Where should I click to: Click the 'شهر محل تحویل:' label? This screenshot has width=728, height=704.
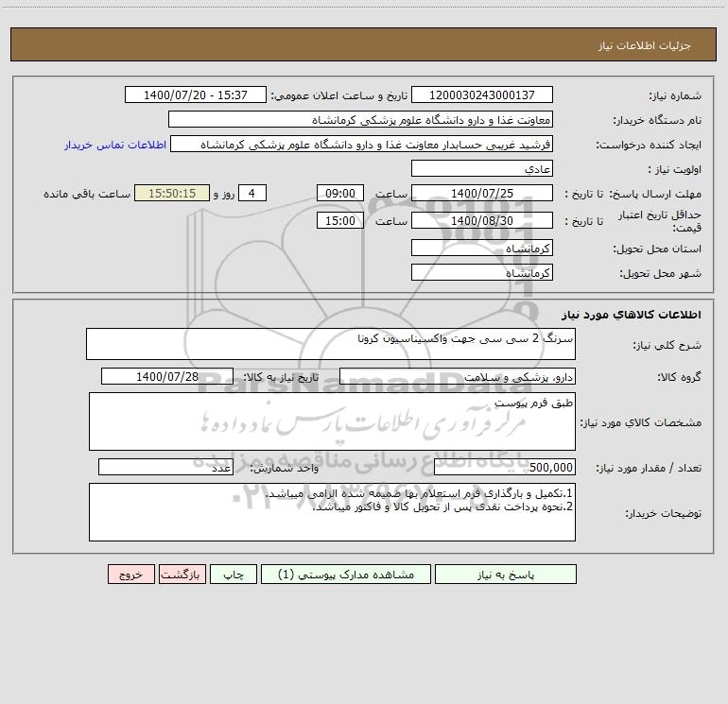click(661, 273)
